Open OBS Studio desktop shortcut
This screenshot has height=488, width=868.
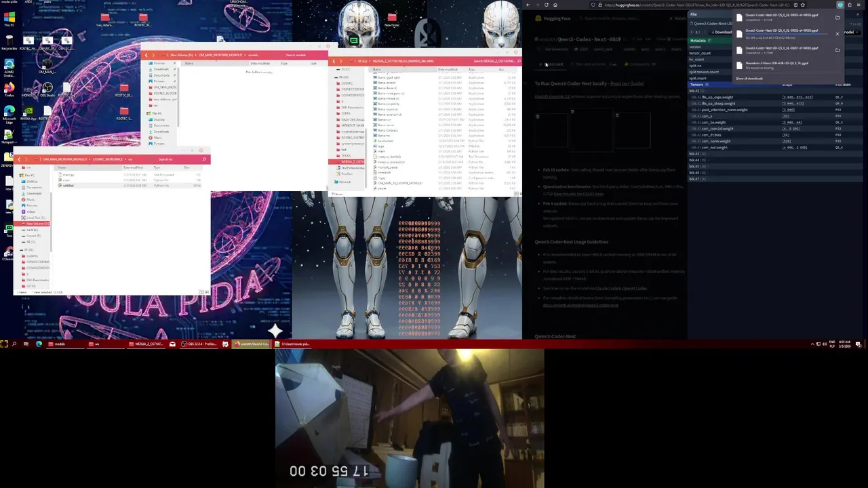point(47,89)
